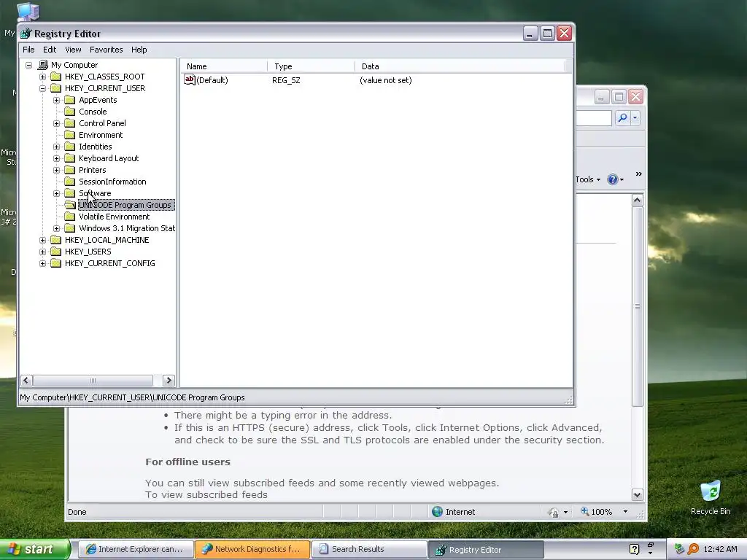The image size is (747, 560).
Task: Select the UNICODE Program Groups key label
Action: (126, 205)
